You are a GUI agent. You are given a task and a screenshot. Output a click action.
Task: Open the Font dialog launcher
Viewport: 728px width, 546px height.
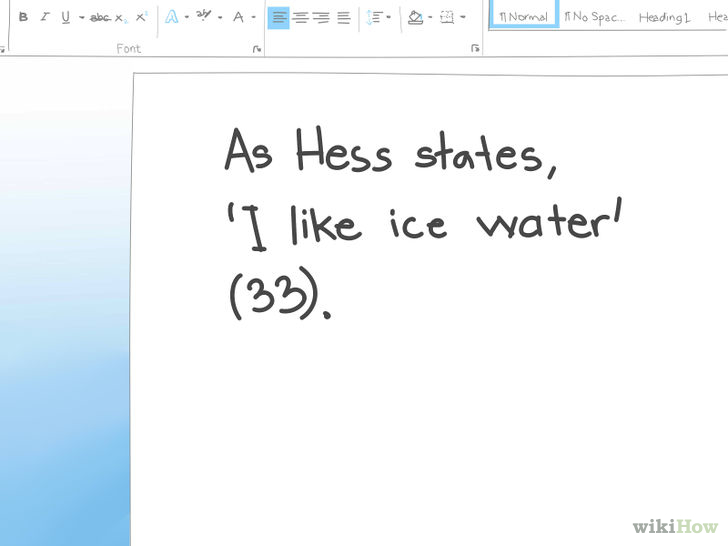(257, 49)
